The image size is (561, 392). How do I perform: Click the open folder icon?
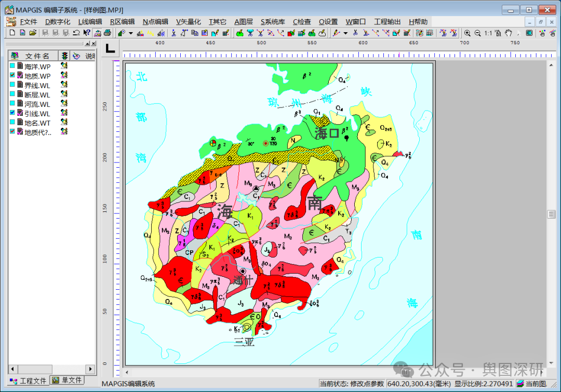tap(32, 33)
